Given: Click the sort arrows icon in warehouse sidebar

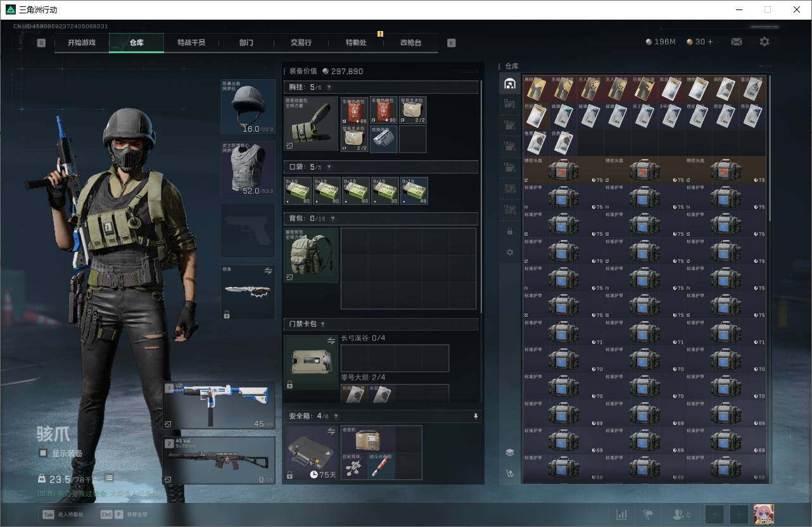Looking at the screenshot, I should [510, 473].
